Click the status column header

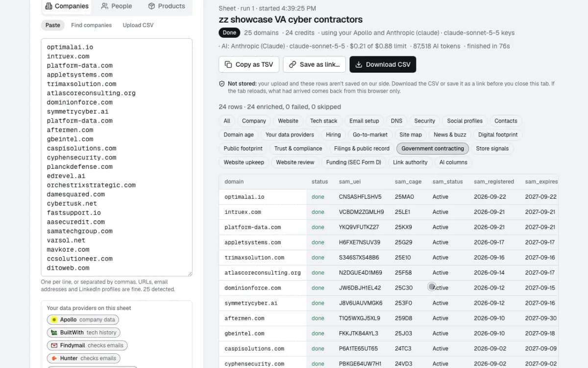[319, 182]
